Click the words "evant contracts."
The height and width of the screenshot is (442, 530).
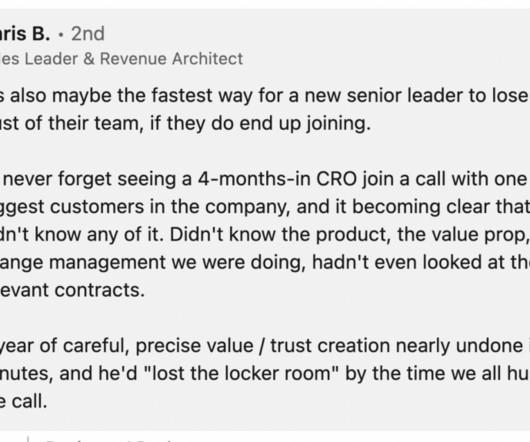(x=72, y=290)
